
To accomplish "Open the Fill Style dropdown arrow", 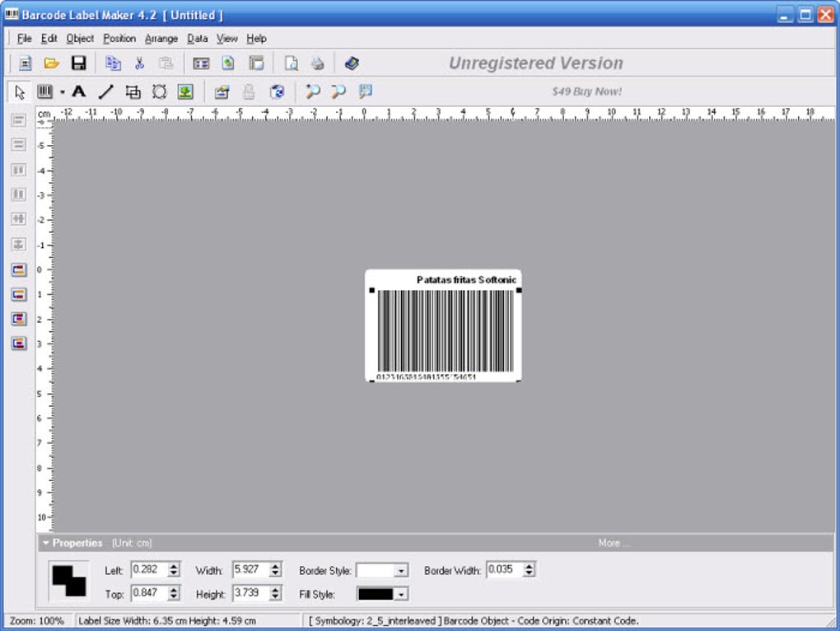I will pos(401,594).
